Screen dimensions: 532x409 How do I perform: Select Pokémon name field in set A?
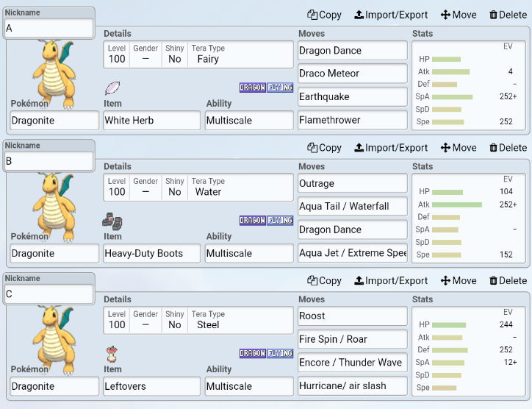pos(54,120)
